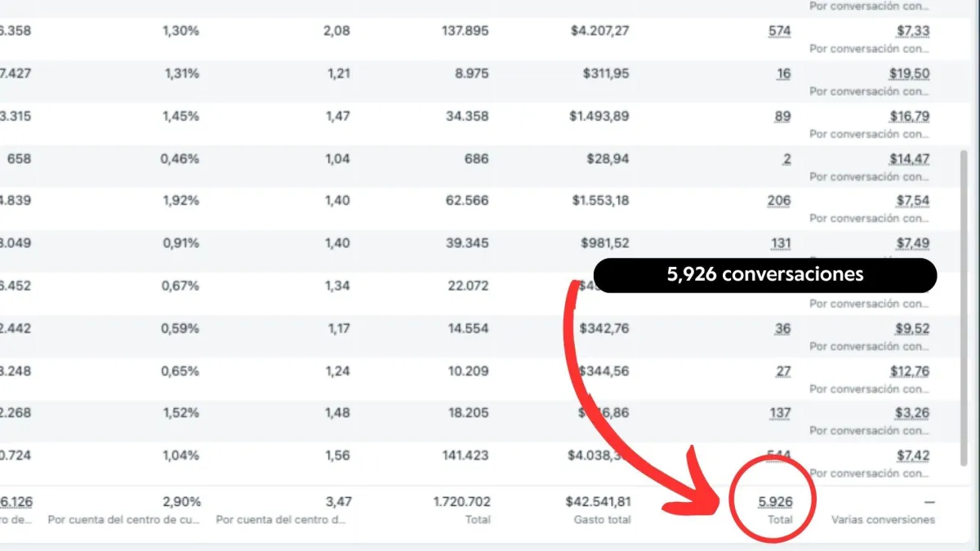Open the $7,54 cost value
The image size is (980, 551).
(912, 201)
